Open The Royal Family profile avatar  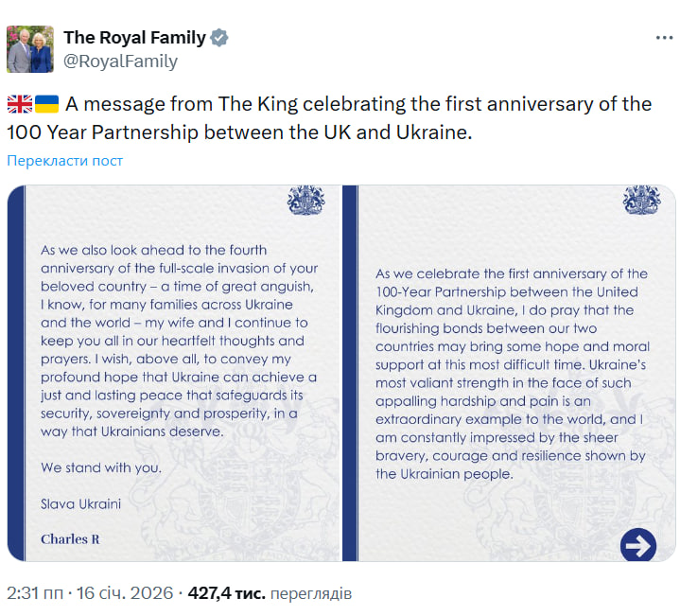click(31, 49)
